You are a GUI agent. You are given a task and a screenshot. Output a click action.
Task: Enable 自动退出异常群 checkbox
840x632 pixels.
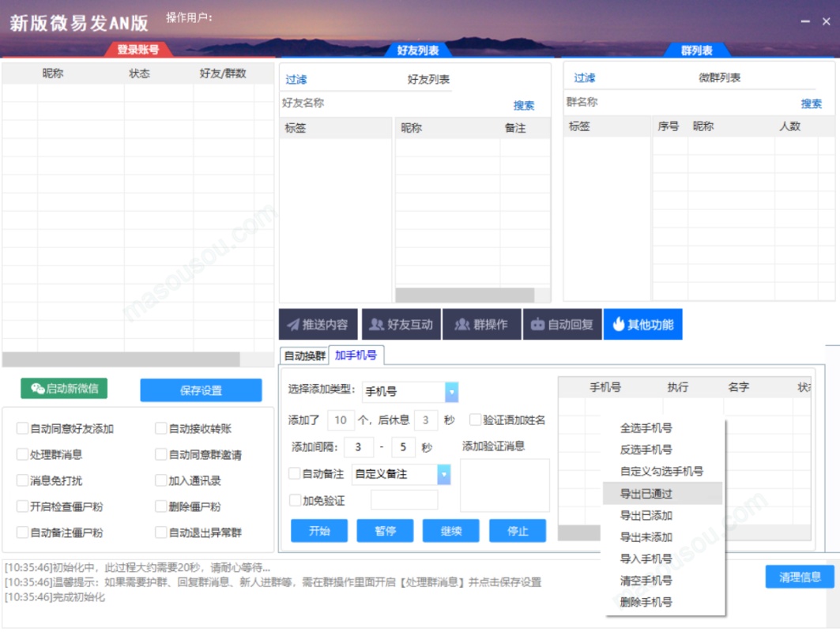tap(160, 532)
